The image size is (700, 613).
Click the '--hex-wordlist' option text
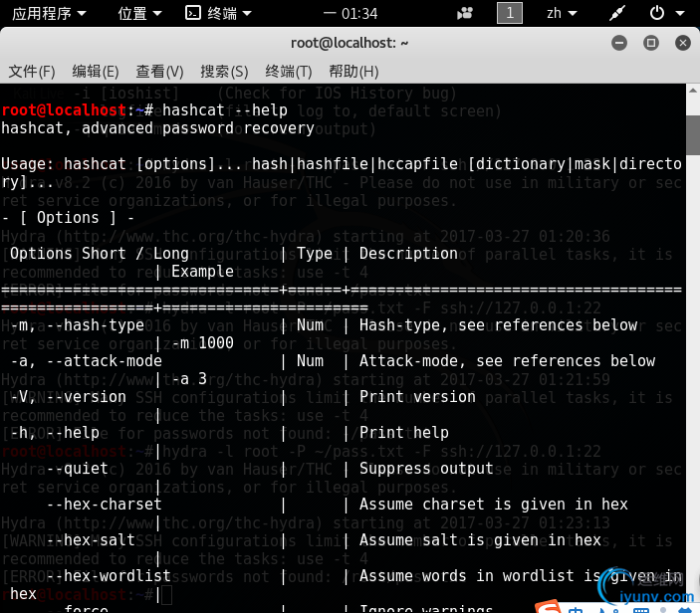click(x=109, y=576)
